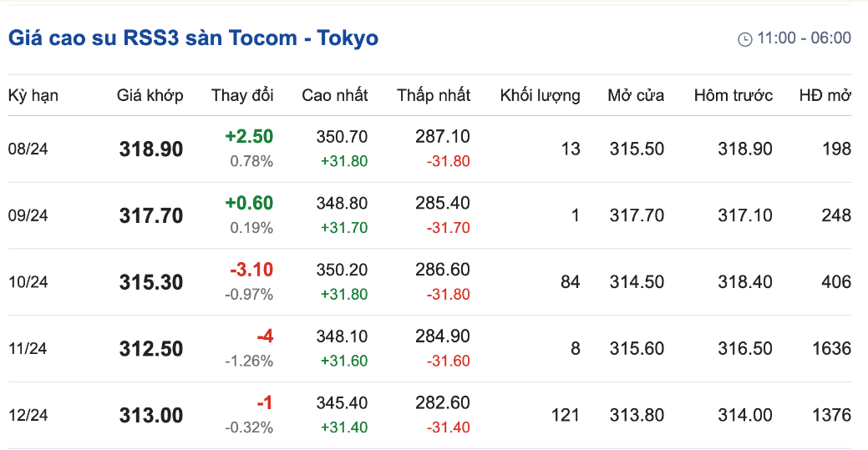This screenshot has height=450, width=868.
Task: Click the Thay đổi column header
Action: 242,95
